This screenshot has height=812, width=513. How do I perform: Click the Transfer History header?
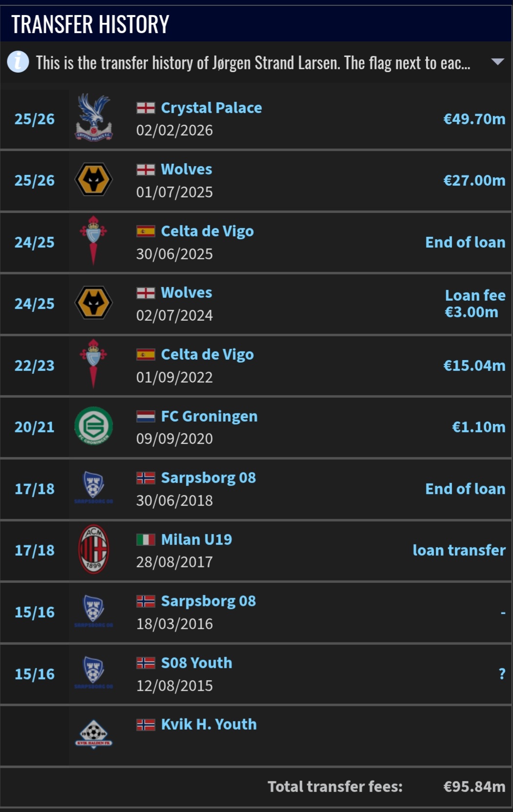(90, 24)
